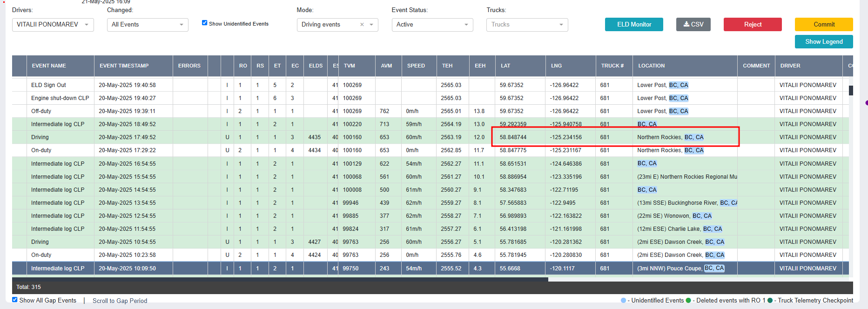Open the ELD Monitor
This screenshot has height=309, width=868.
633,24
